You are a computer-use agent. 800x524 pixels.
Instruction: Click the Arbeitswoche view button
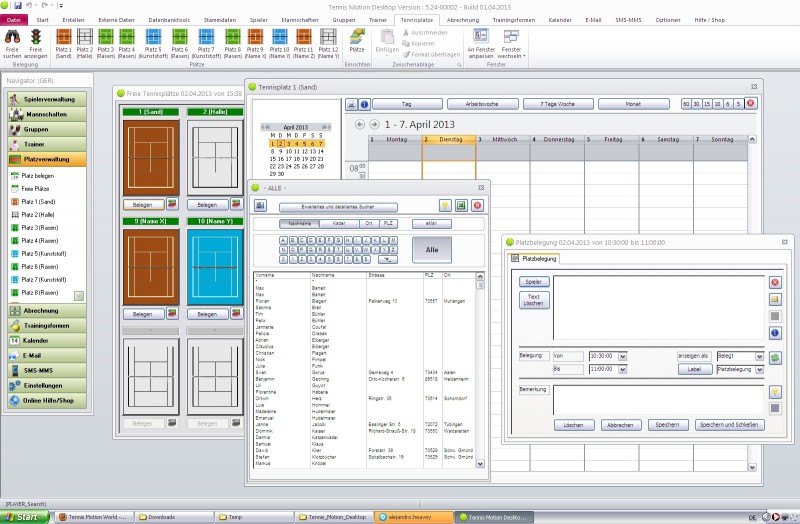click(x=482, y=103)
